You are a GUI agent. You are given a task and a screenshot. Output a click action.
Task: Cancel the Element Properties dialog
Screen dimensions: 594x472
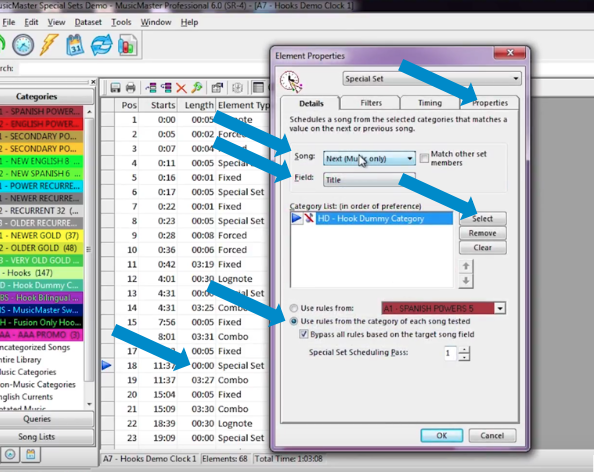click(x=492, y=436)
